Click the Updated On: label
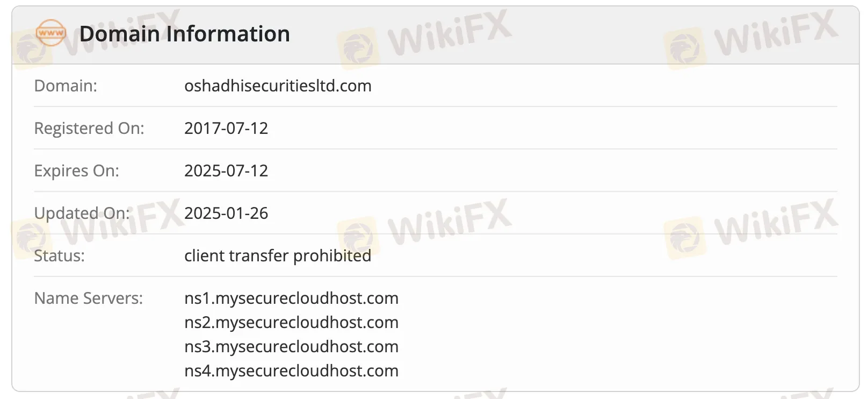This screenshot has width=868, height=399. point(82,213)
